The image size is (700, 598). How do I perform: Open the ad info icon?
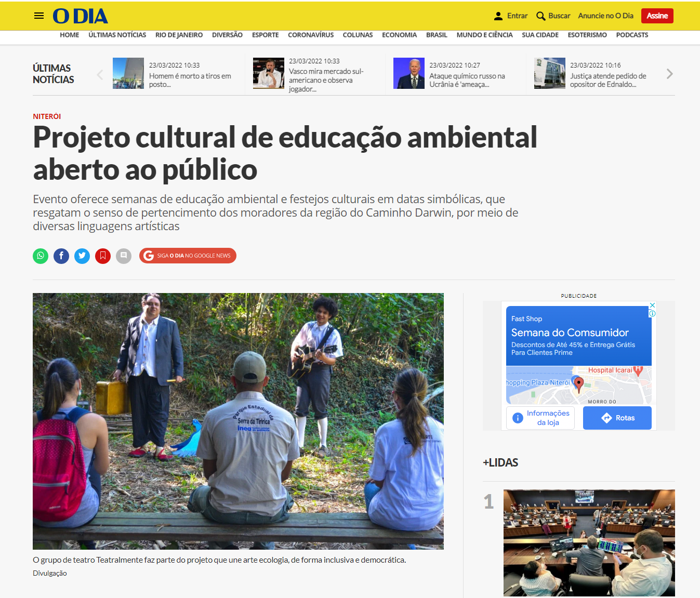point(652,313)
